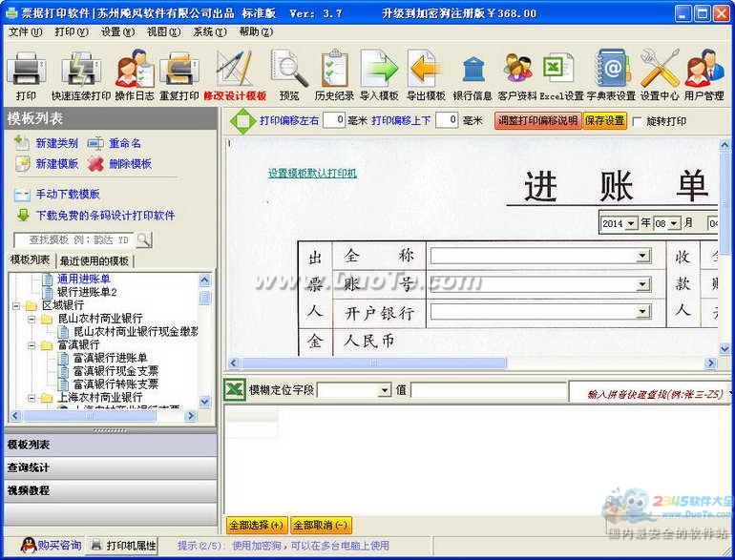Select the 富滇银行现金支票 template
This screenshot has width=735, height=560.
pyautogui.click(x=115, y=371)
